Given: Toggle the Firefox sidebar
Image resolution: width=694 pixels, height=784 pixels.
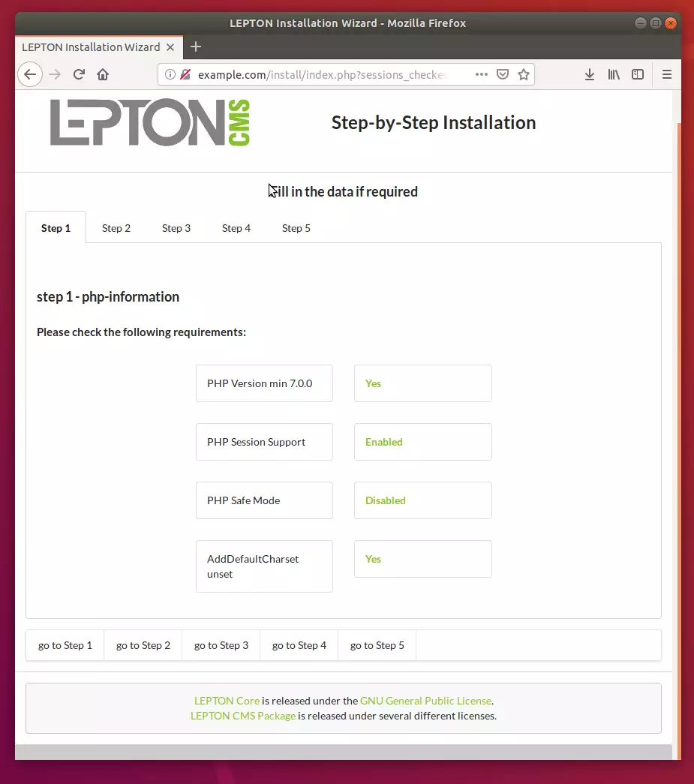Looking at the screenshot, I should pos(638,74).
